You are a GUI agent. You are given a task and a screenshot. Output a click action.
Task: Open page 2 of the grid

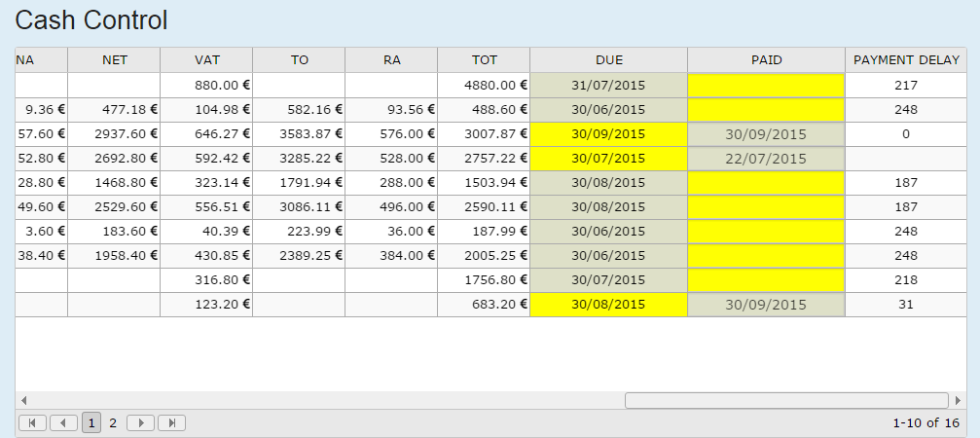[x=113, y=422]
